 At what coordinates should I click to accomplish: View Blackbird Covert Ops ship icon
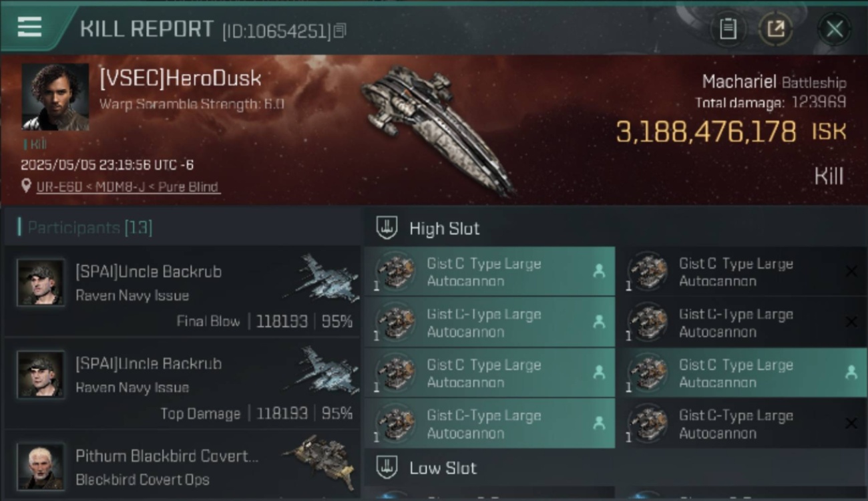coord(320,461)
